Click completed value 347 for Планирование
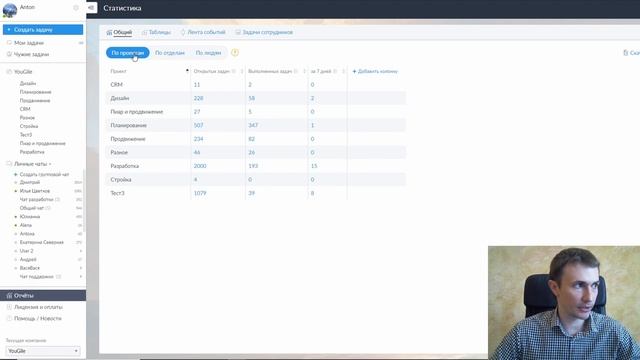 tap(253, 125)
